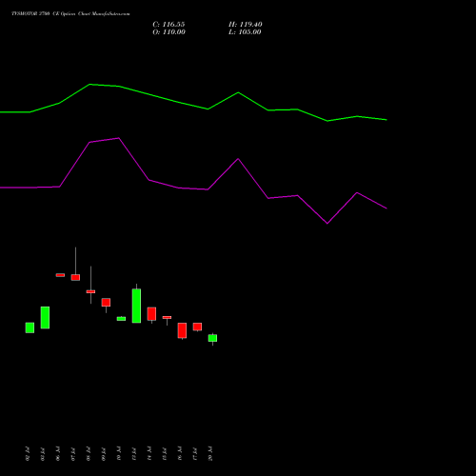Click the close value C: 116.55

(x=169, y=25)
